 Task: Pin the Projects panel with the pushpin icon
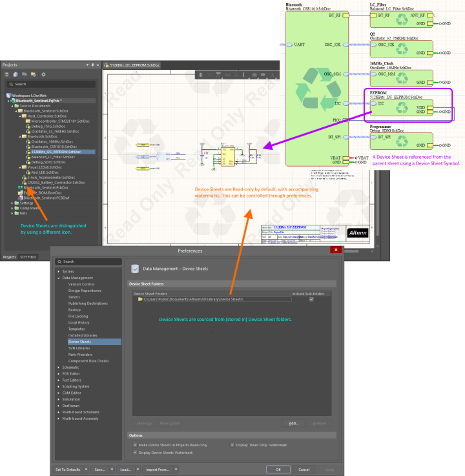point(92,65)
